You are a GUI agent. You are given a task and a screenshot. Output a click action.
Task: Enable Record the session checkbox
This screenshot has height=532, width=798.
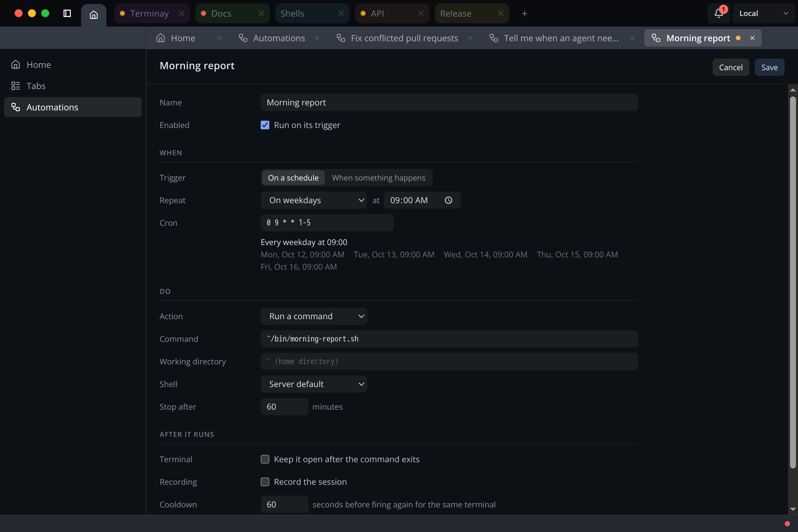265,482
